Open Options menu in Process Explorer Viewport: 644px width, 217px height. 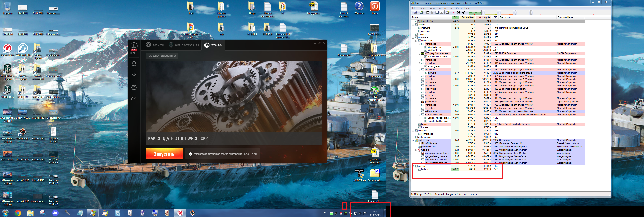click(423, 8)
